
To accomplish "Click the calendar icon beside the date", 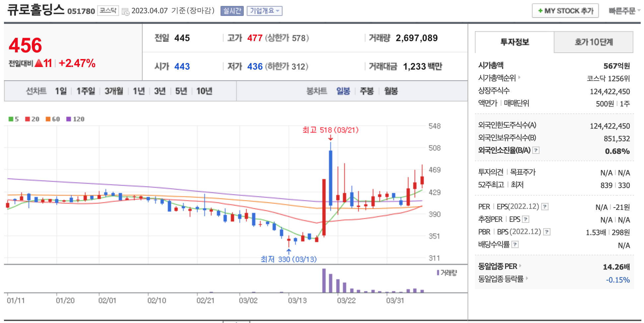I will [125, 12].
